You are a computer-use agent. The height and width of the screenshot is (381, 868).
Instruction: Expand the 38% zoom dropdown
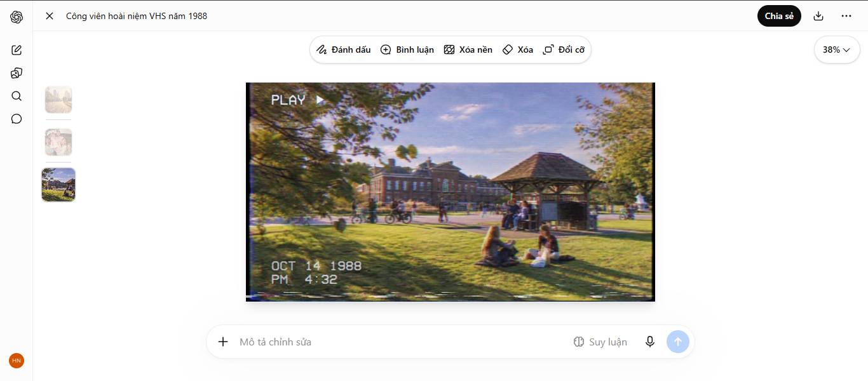tap(837, 50)
